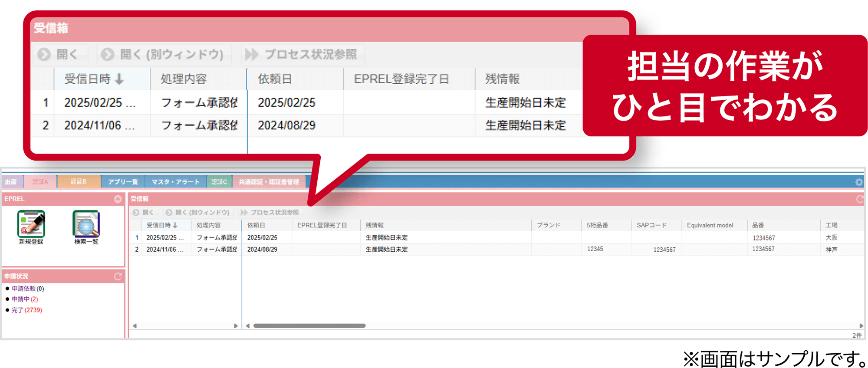Click 2025/02/25 依頼日 cell in enlarged callout
Viewport: 868px width, 368px height.
pos(286,102)
